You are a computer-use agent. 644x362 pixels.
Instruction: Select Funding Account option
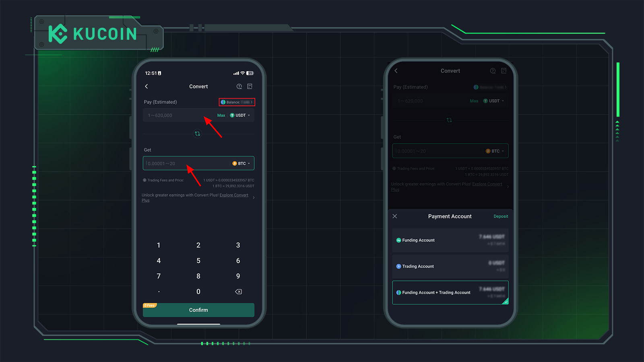click(450, 240)
